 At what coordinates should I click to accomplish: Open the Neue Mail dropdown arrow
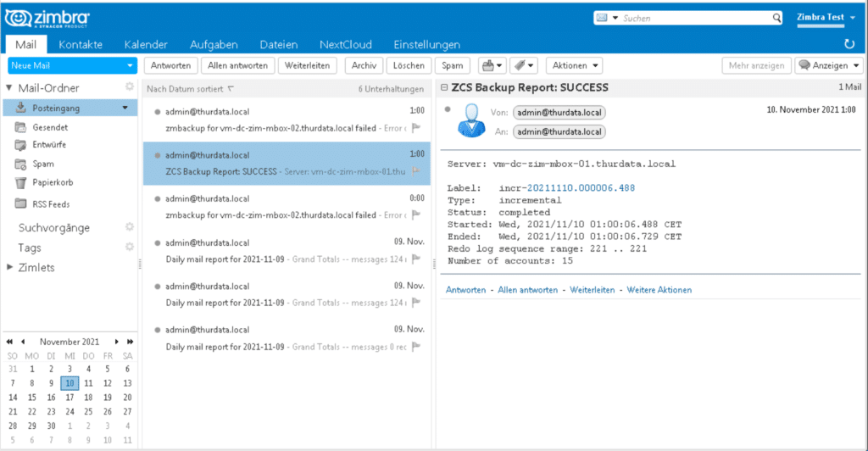click(x=130, y=65)
